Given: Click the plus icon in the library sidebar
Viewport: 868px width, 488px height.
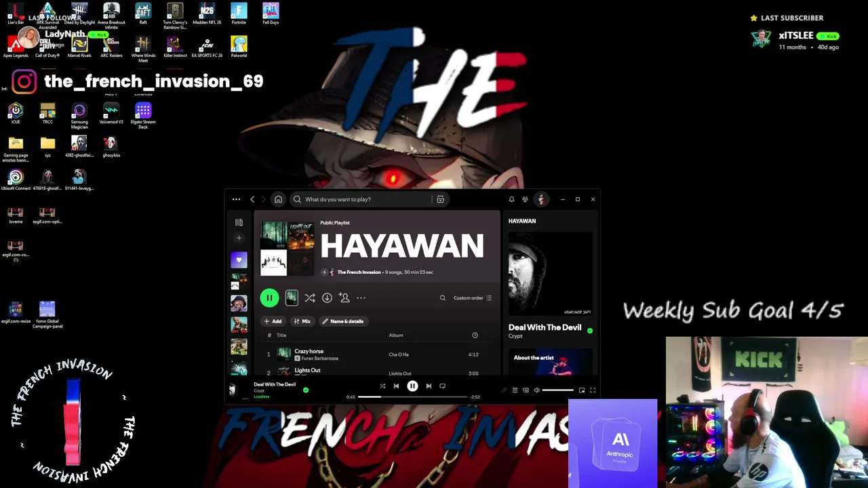Looking at the screenshot, I should click(x=239, y=238).
